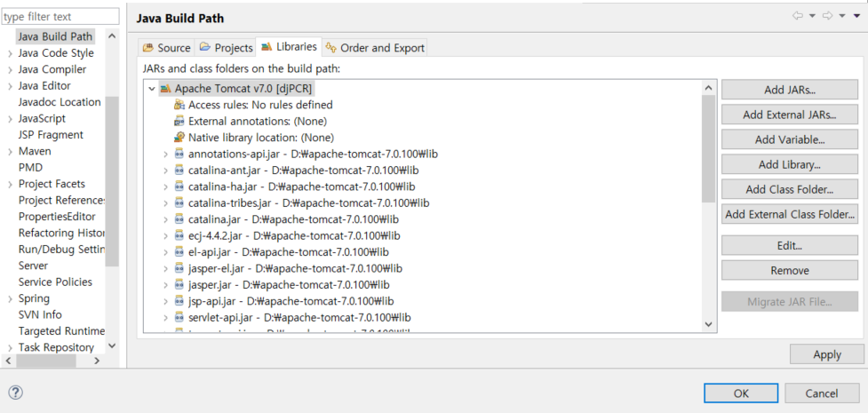Select Project Facets in sidebar
This screenshot has width=868, height=413.
click(x=52, y=184)
